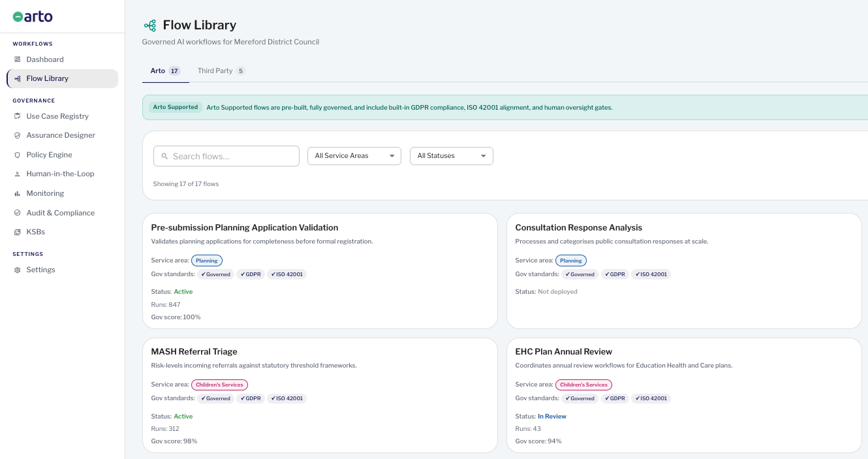This screenshot has height=459, width=868.
Task: Select the Arto tab
Action: tap(166, 71)
